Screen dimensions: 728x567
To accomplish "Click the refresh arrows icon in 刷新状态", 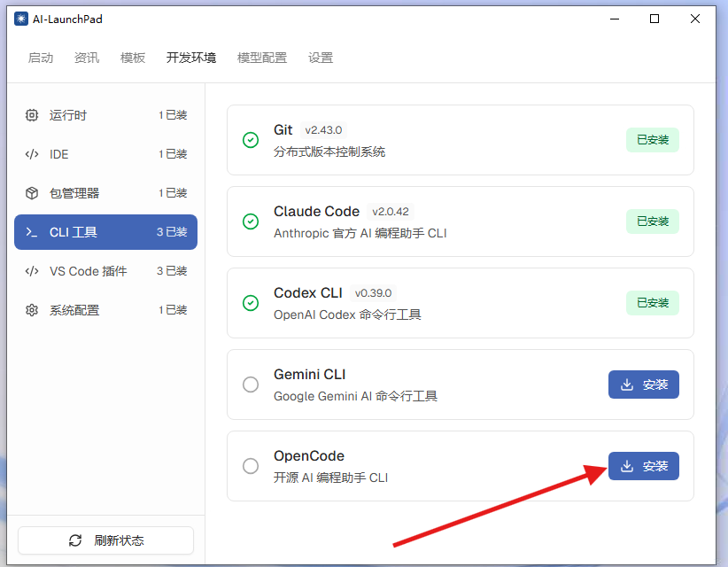I will pyautogui.click(x=75, y=540).
